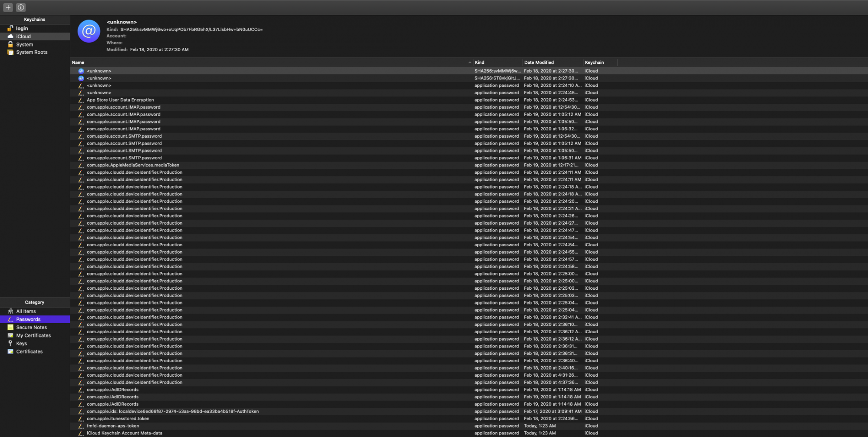The image size is (868, 437).
Task: Select <unknown> application password modified 2:24:10
Action: click(469, 86)
